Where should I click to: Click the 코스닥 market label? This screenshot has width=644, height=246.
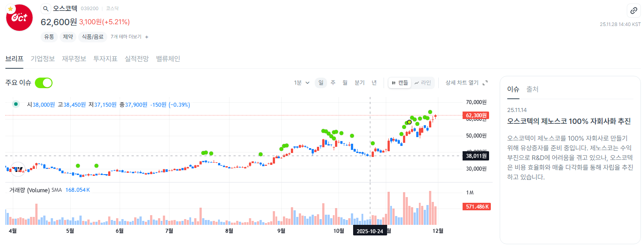click(112, 9)
